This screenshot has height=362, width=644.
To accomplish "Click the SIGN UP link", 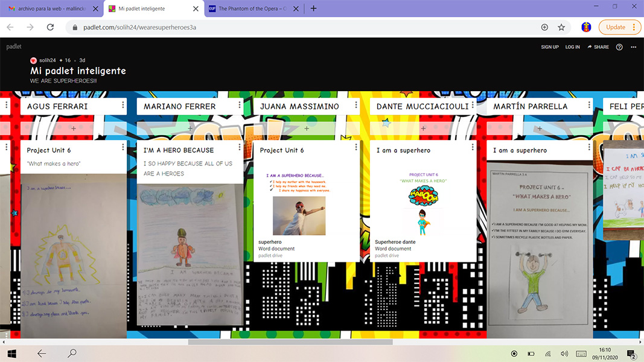I will 549,47.
